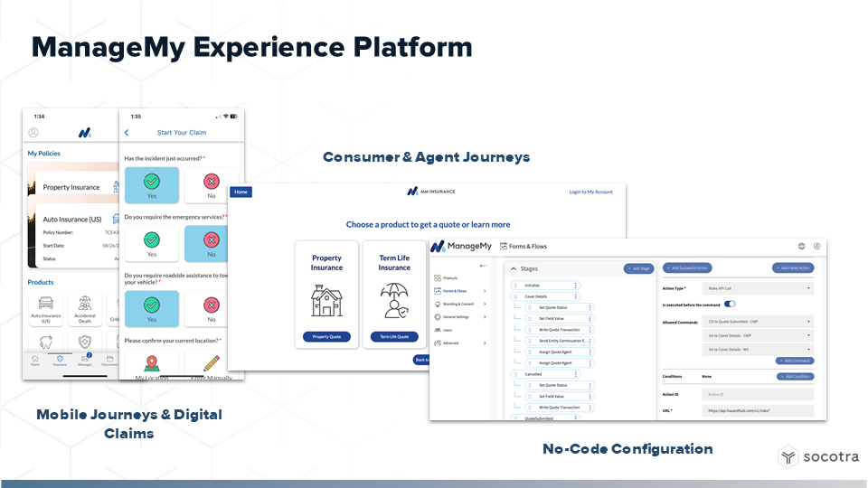Select My Location map pin option
This screenshot has width=868, height=488.
tap(152, 363)
